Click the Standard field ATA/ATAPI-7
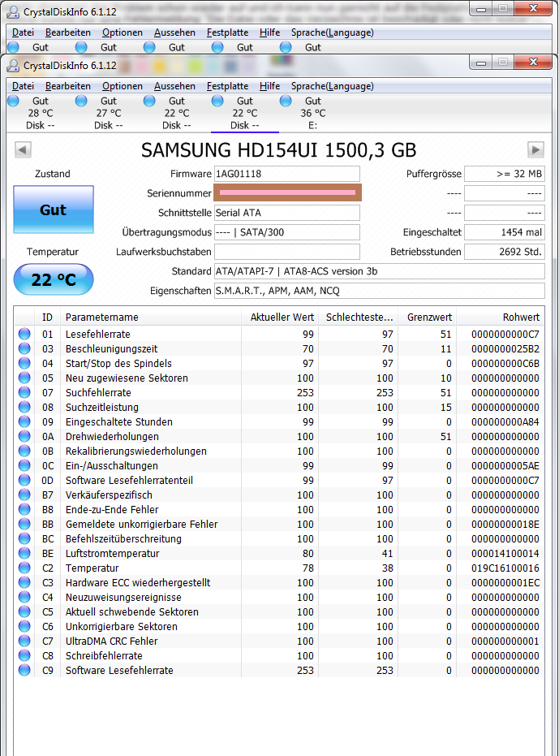The image size is (559, 756). [x=379, y=271]
